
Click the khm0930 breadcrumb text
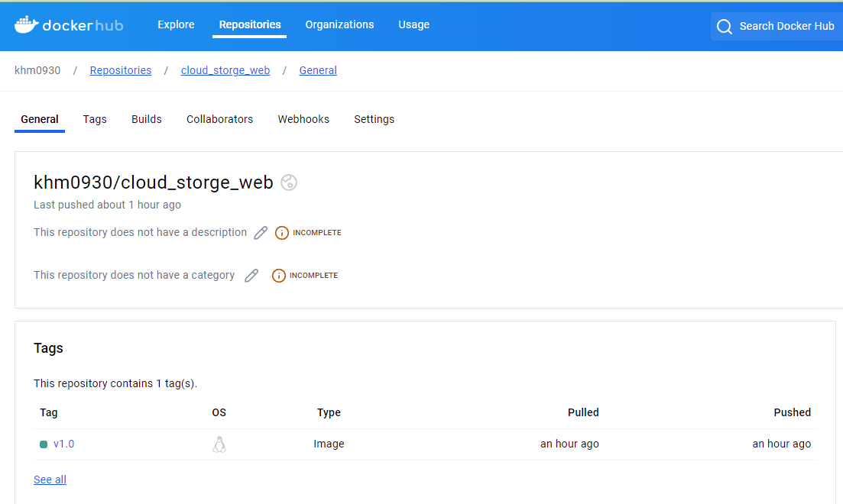coord(37,70)
